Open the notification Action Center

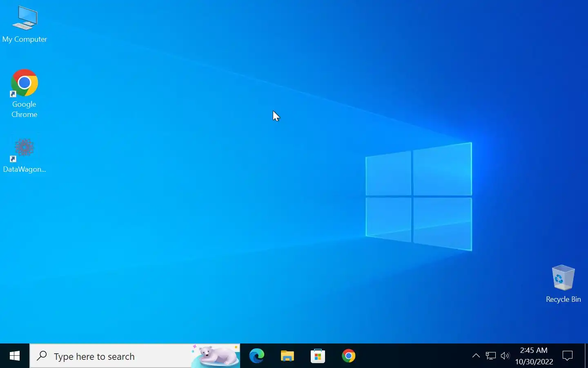(568, 356)
